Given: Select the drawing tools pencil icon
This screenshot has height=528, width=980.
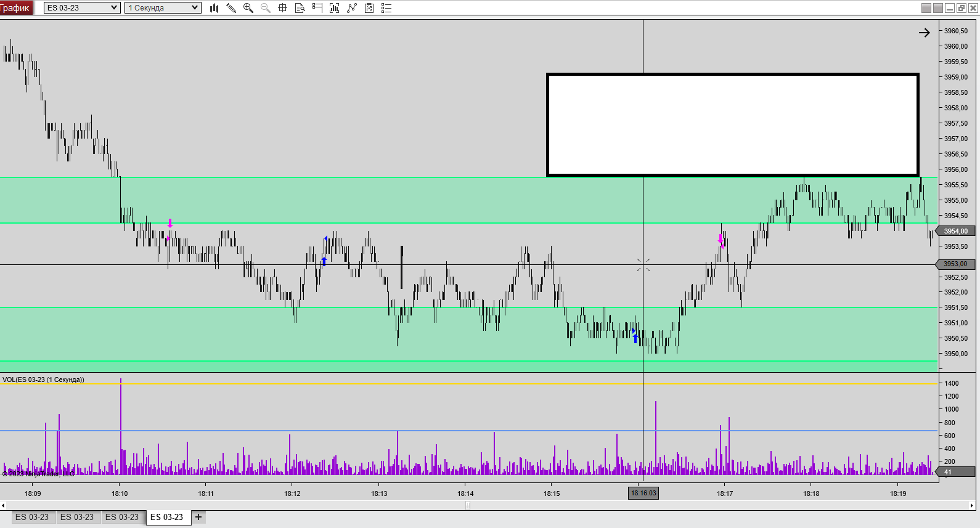Looking at the screenshot, I should pyautogui.click(x=231, y=8).
